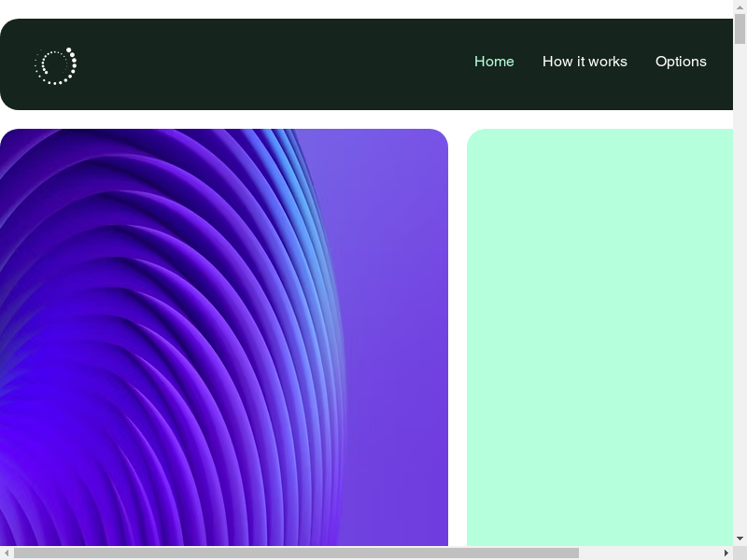Viewport: 747px width, 560px height.
Task: Click the horizontal scrollbar right arrow
Action: pos(726,553)
